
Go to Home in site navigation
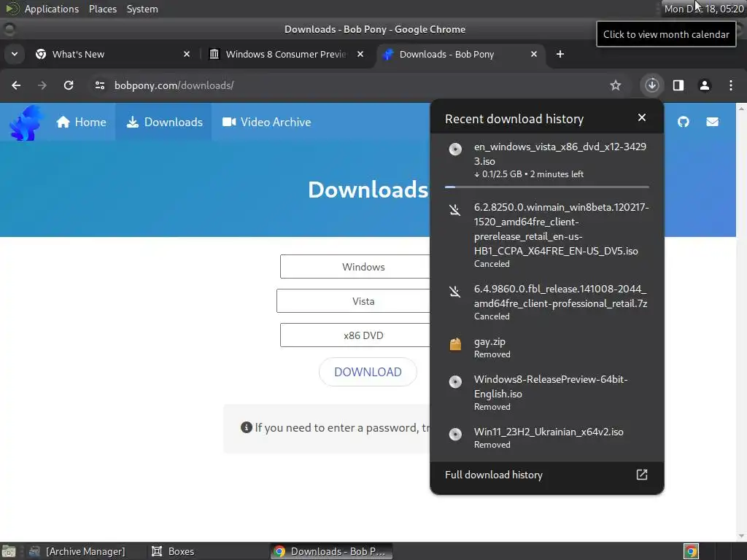coord(81,122)
